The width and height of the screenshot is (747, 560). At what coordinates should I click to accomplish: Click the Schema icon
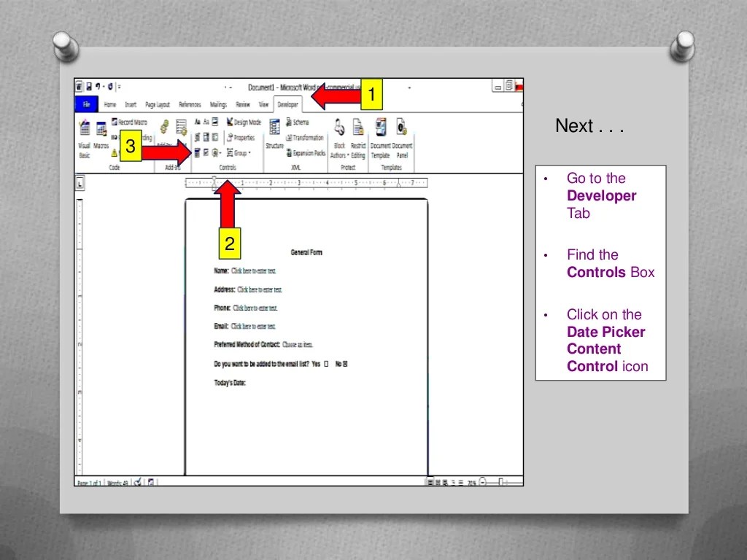(x=297, y=122)
